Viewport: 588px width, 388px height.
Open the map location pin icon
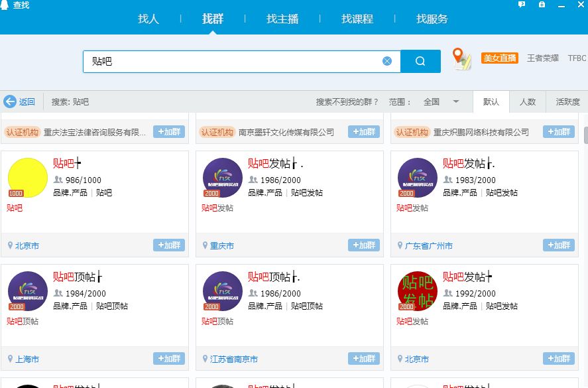[x=461, y=59]
